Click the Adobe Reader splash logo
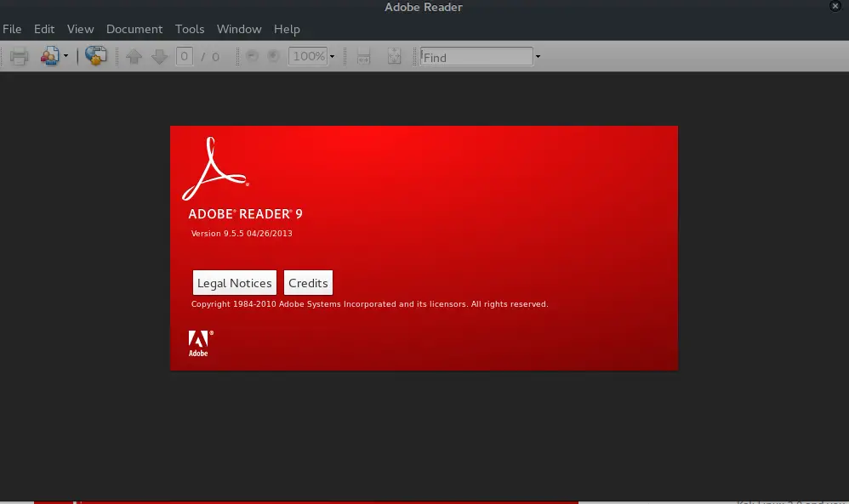The width and height of the screenshot is (849, 504). pos(215,168)
